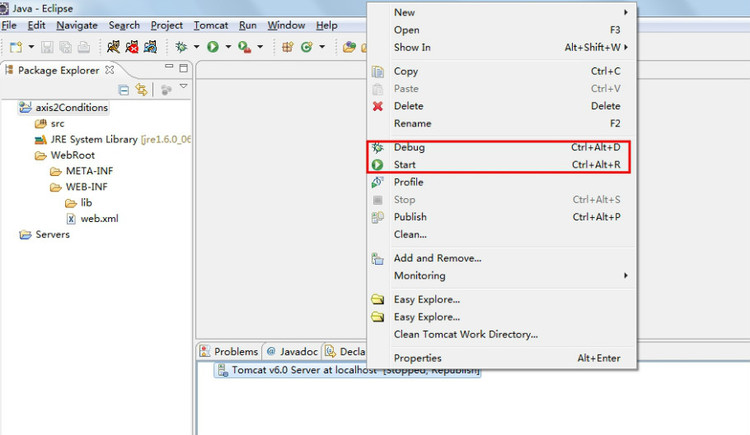The height and width of the screenshot is (435, 750).
Task: Choose Clean Tomcat Work Directory...
Action: [x=501, y=335]
